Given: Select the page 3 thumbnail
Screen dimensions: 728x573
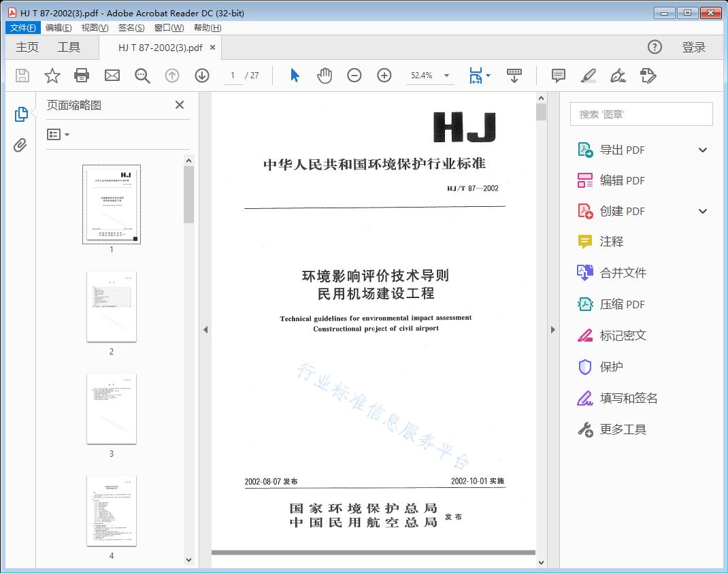Looking at the screenshot, I should click(x=111, y=408).
